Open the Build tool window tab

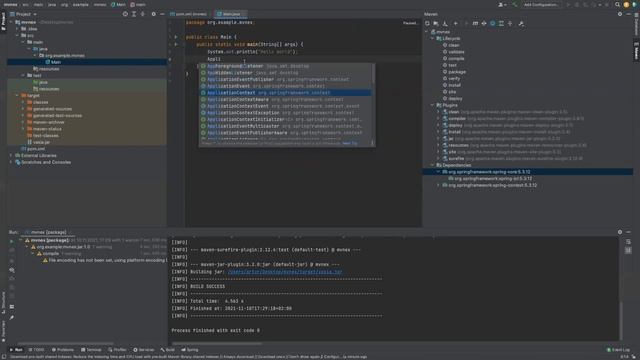tap(168, 350)
